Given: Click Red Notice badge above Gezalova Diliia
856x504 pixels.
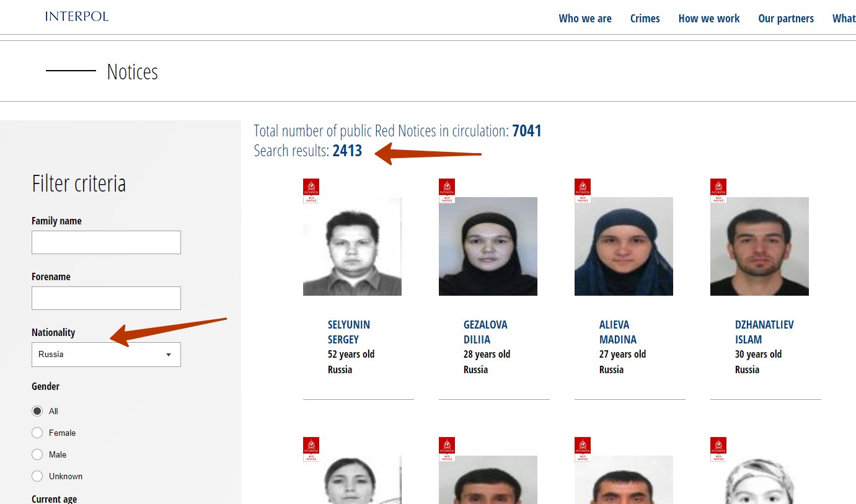Looking at the screenshot, I should point(447,190).
